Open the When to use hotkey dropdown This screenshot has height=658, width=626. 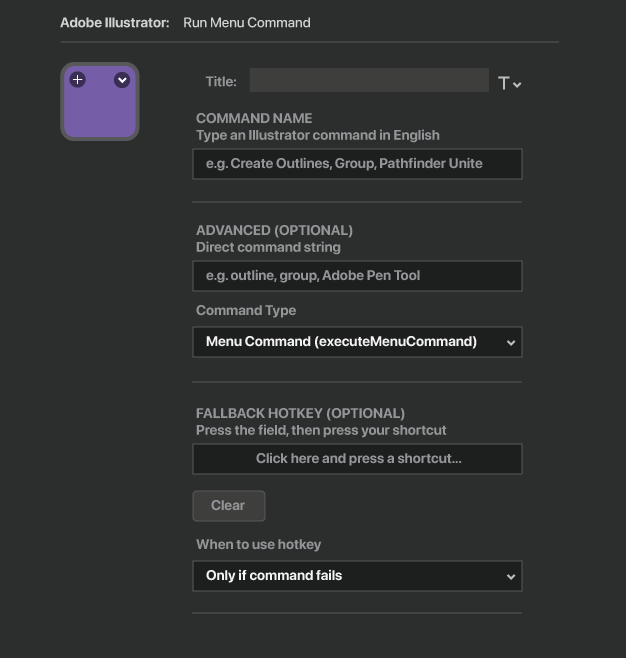click(x=357, y=576)
